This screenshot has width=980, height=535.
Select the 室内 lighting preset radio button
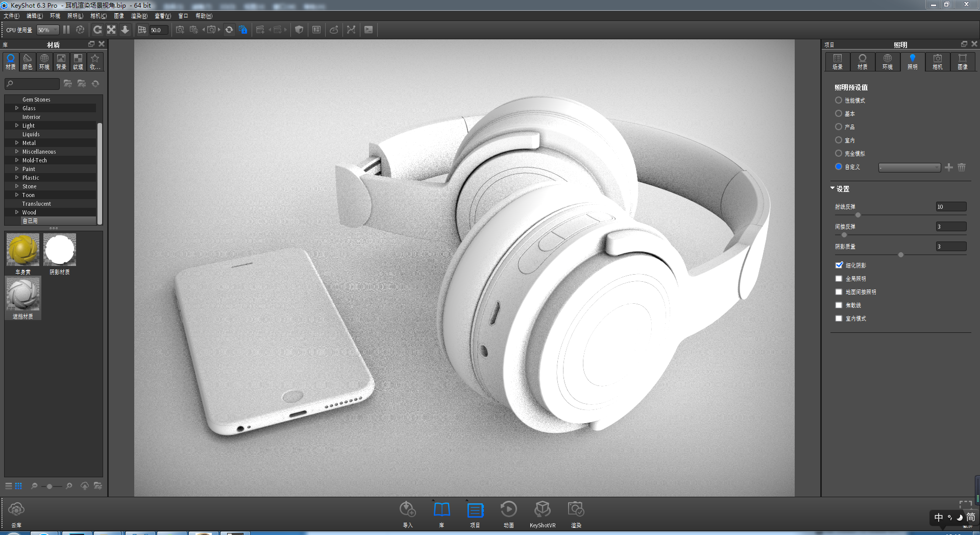tap(838, 140)
